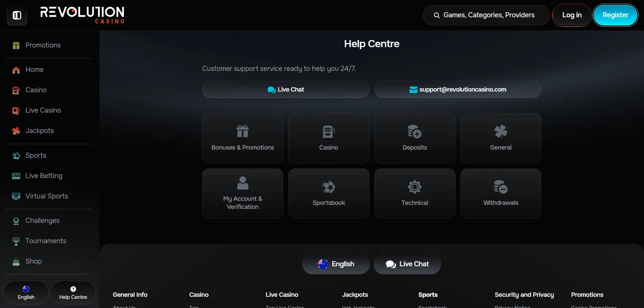The width and height of the screenshot is (644, 308).
Task: Click the Revolution Casino logo
Action: coord(82,15)
